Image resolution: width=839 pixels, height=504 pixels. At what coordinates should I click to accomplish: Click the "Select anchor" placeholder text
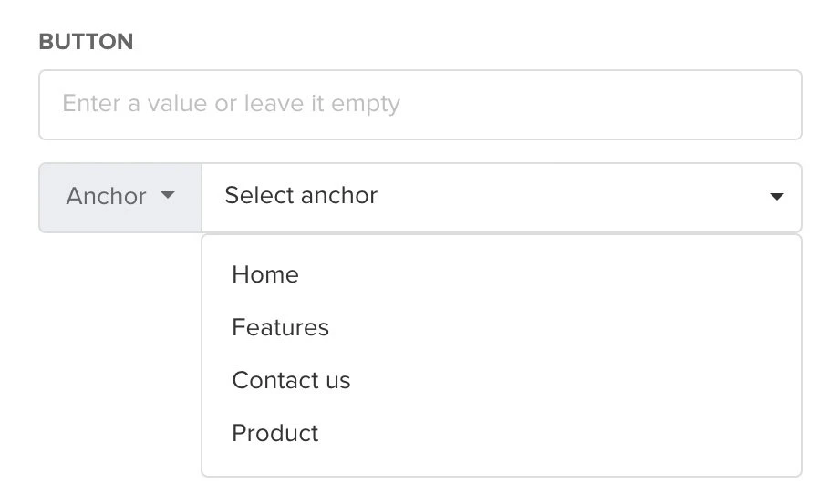pos(301,196)
